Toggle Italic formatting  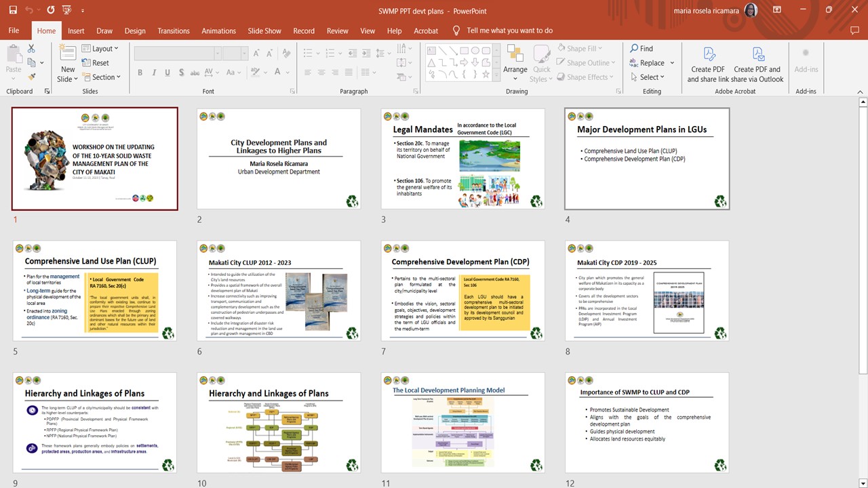click(154, 73)
